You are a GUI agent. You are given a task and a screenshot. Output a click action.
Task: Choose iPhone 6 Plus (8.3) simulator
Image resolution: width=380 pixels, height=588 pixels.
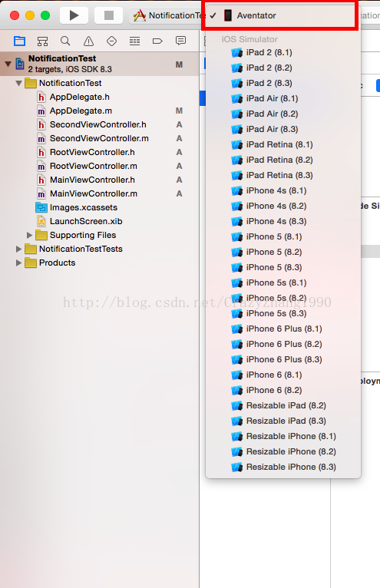(x=283, y=359)
